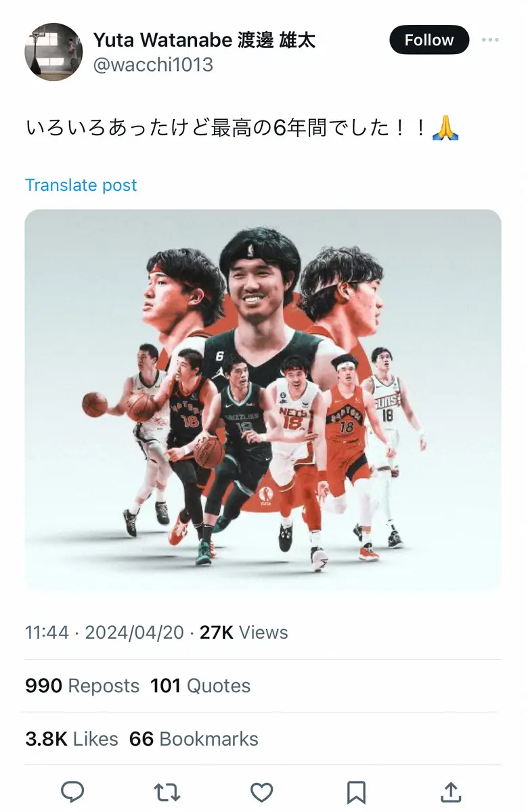Click the Translate post link
Image resolution: width=526 pixels, height=812 pixels.
coord(81,185)
